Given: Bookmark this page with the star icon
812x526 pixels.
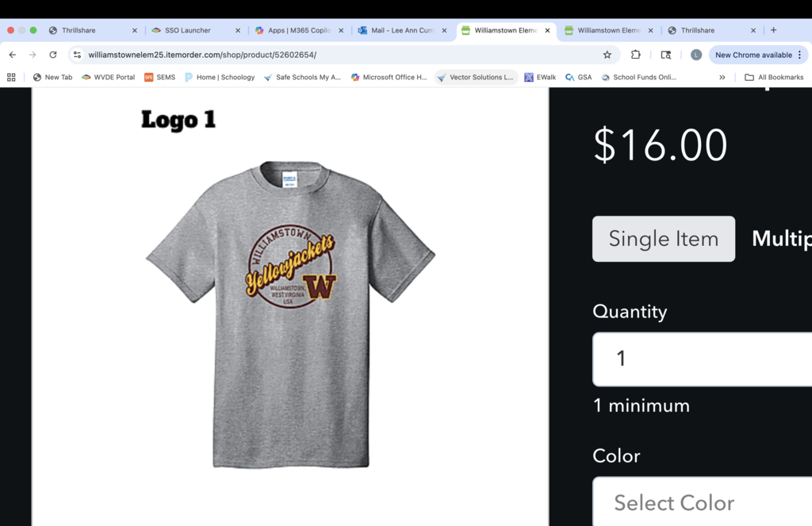Looking at the screenshot, I should [x=607, y=55].
